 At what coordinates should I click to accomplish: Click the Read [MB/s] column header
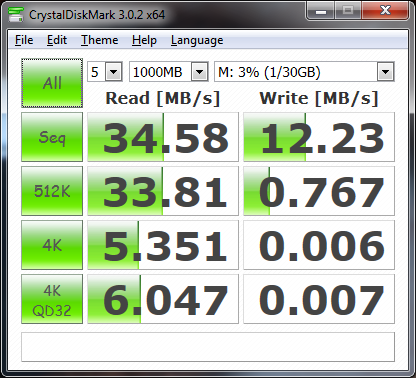(x=163, y=99)
